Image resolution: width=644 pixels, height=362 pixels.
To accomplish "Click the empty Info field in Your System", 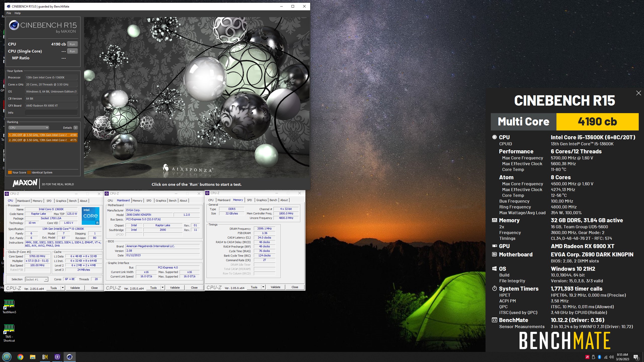I will [51, 113].
